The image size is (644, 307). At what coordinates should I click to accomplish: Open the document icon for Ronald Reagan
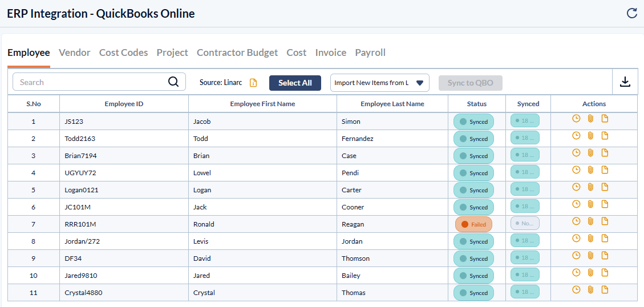(605, 221)
